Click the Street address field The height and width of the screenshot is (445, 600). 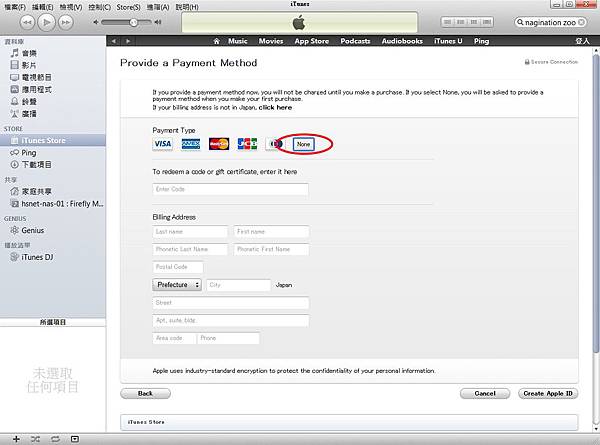pyautogui.click(x=230, y=303)
